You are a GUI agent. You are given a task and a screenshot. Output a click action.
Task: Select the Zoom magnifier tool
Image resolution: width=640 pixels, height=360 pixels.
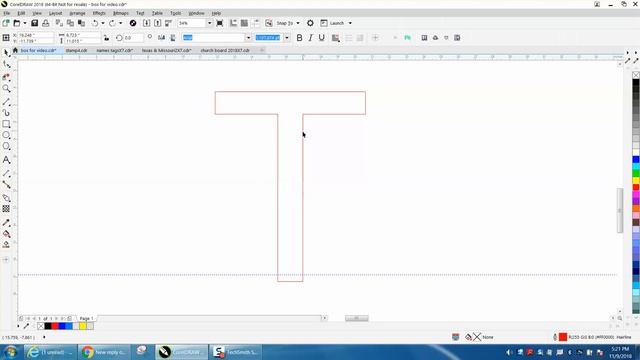click(7, 89)
